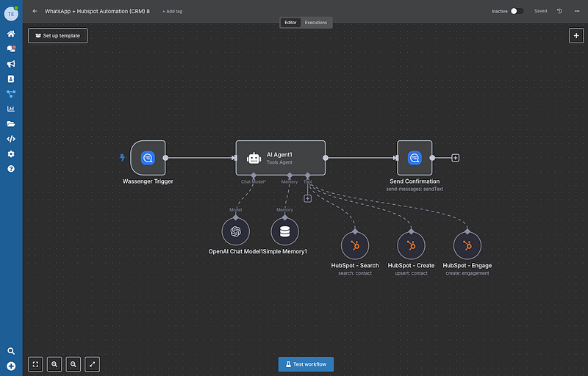Image resolution: width=588 pixels, height=376 pixels.
Task: Click Add tag next to workflow name
Action: point(172,12)
